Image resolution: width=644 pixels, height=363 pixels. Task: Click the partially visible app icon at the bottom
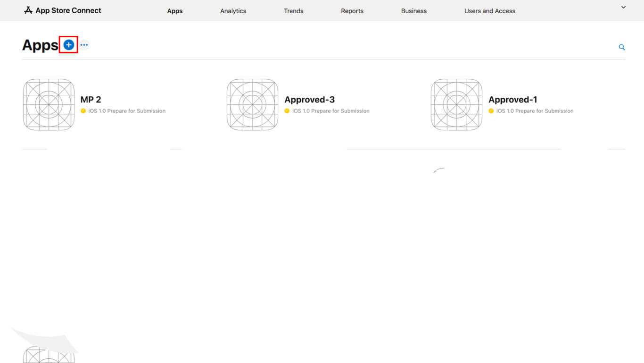click(x=49, y=355)
